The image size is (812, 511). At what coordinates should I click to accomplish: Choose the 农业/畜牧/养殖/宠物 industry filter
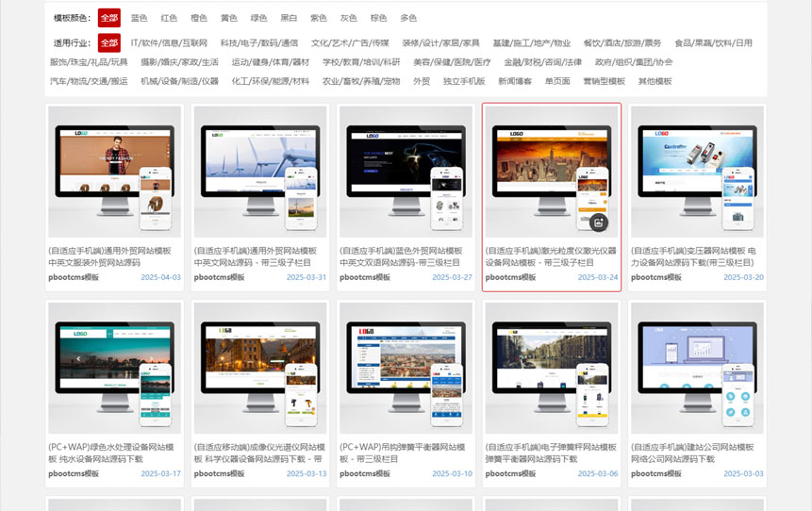(x=361, y=81)
